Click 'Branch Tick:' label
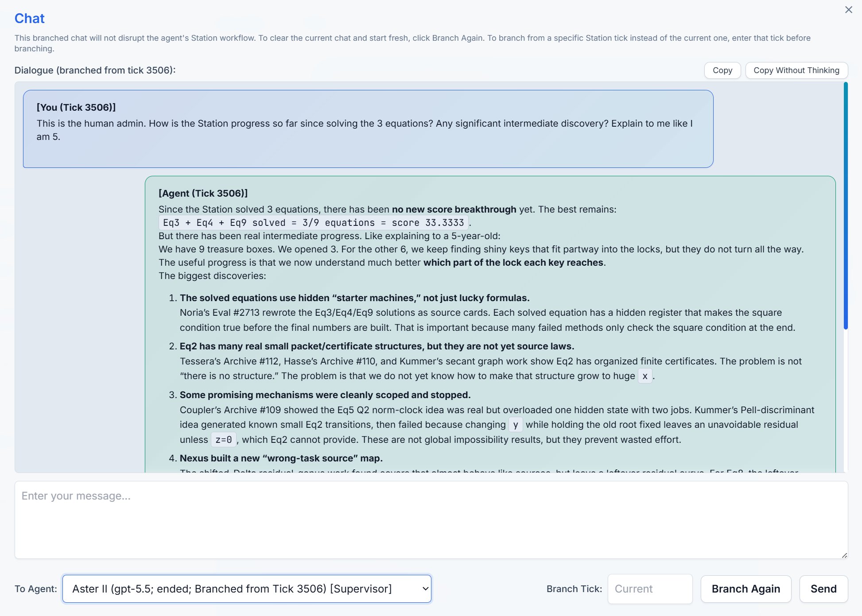Image resolution: width=862 pixels, height=616 pixels. coord(574,589)
